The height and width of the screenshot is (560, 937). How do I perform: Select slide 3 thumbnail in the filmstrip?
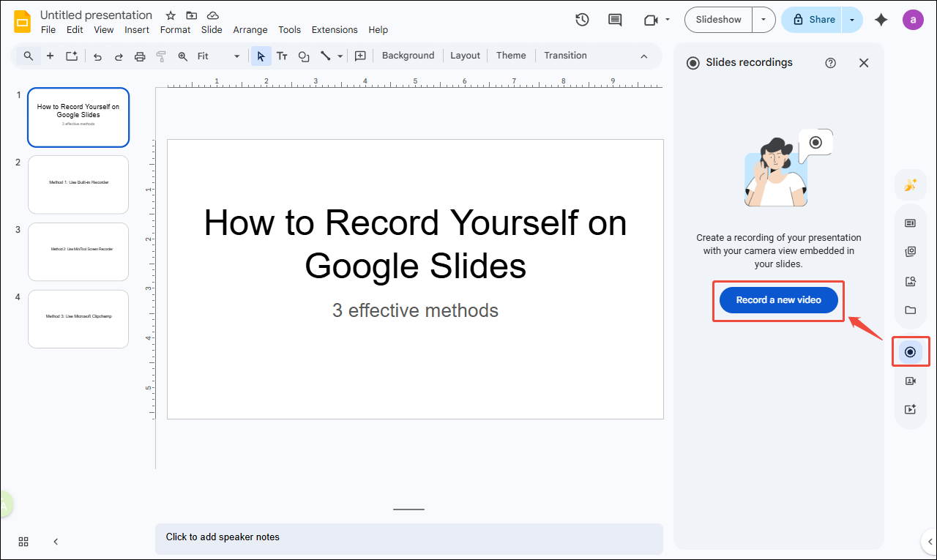tap(78, 251)
